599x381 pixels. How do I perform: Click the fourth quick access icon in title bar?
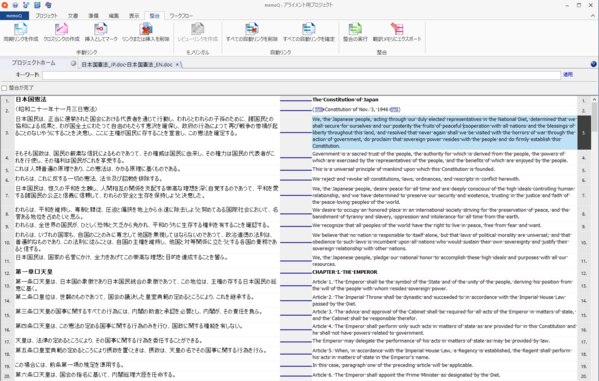point(37,5)
